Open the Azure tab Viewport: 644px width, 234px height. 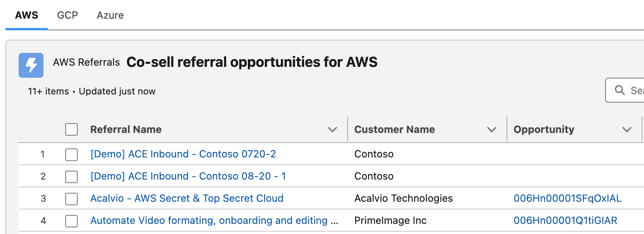point(110,15)
